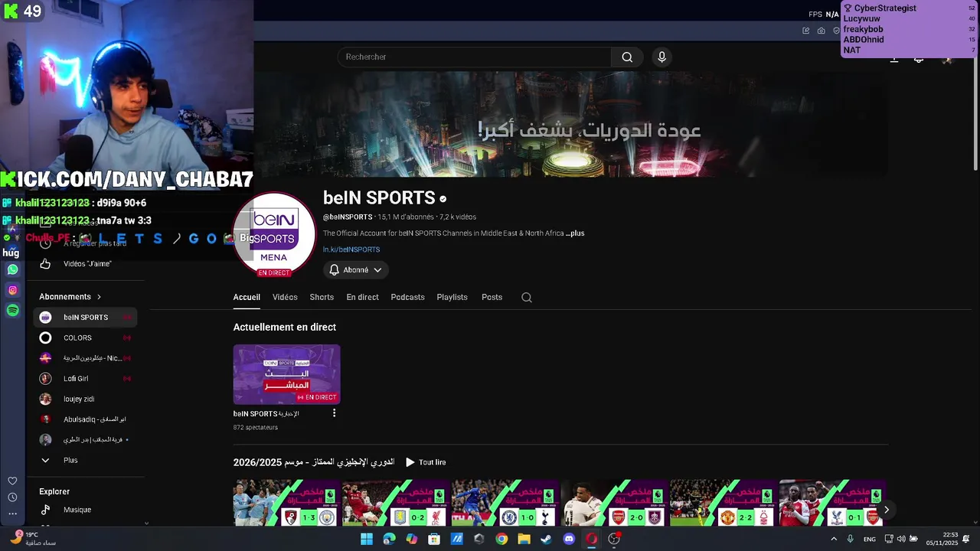Open the volume speaker tray icon
The width and height of the screenshot is (980, 551).
[901, 540]
